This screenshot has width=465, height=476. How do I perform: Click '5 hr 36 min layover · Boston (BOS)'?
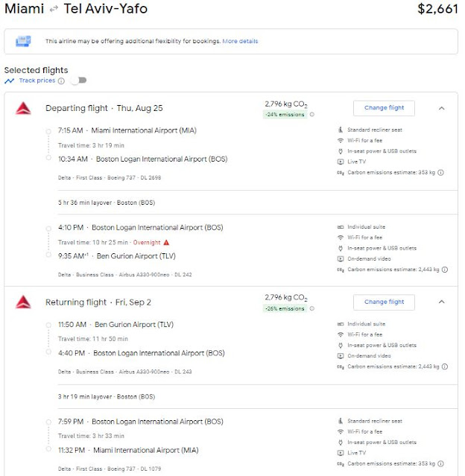click(107, 203)
